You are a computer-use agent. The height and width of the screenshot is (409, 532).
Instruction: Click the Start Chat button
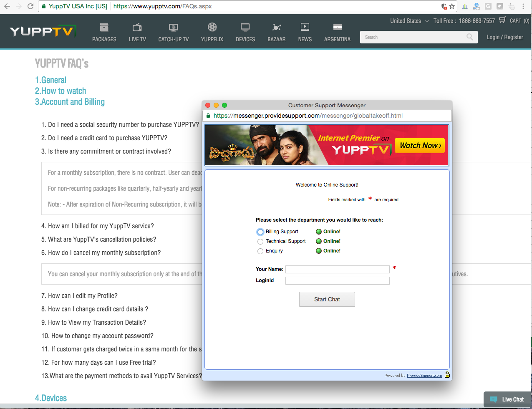point(327,299)
